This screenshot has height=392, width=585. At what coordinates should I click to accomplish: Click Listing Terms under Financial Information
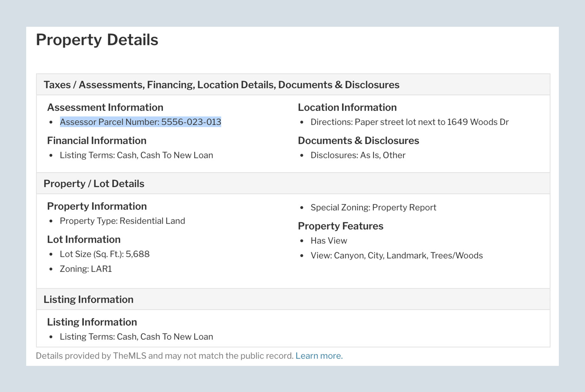tap(136, 155)
